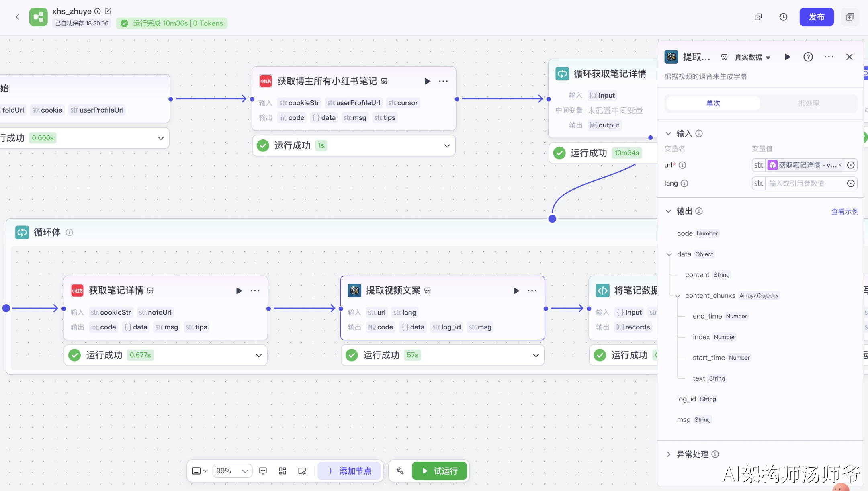Screen dimensions: 868x491
Task: Run the 获取博主所有小红书笔记 node play icon
Action: point(427,81)
